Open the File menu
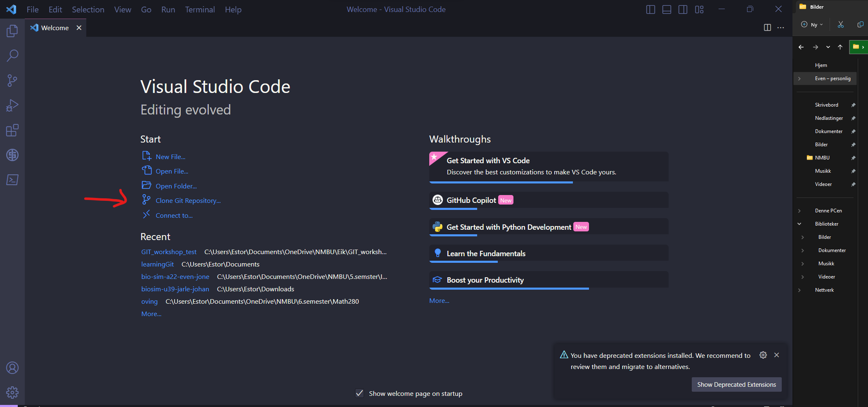 click(x=33, y=10)
